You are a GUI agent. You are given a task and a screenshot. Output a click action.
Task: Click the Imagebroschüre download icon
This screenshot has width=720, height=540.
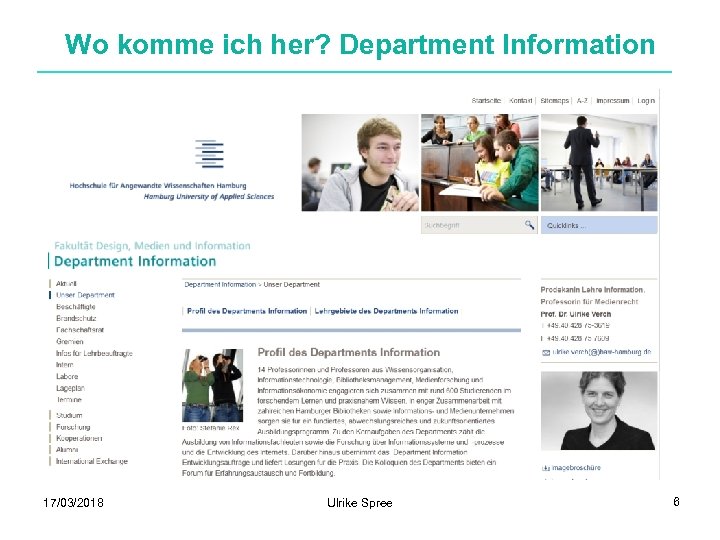546,468
